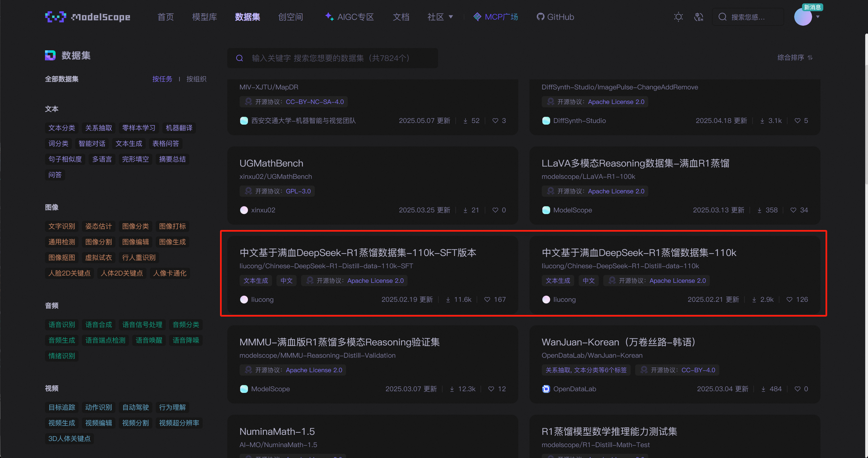Filter by 智能对话 tag
Viewport: 868px width, 458px height.
[x=92, y=143]
